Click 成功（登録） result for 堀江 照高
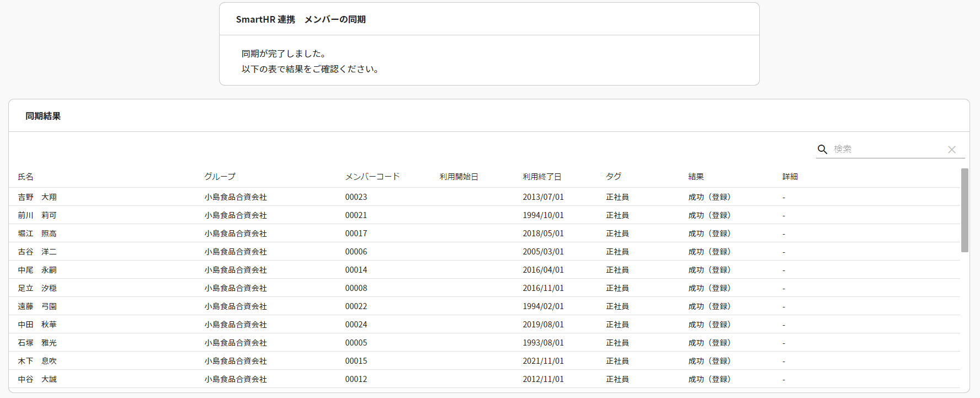The width and height of the screenshot is (980, 398). click(x=710, y=234)
